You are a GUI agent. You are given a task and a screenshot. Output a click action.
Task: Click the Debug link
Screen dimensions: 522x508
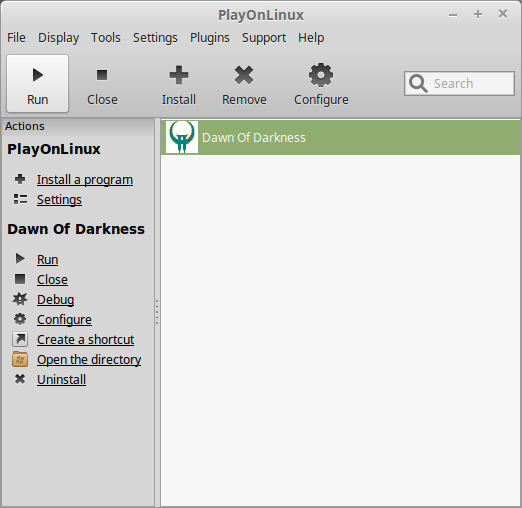pos(56,300)
